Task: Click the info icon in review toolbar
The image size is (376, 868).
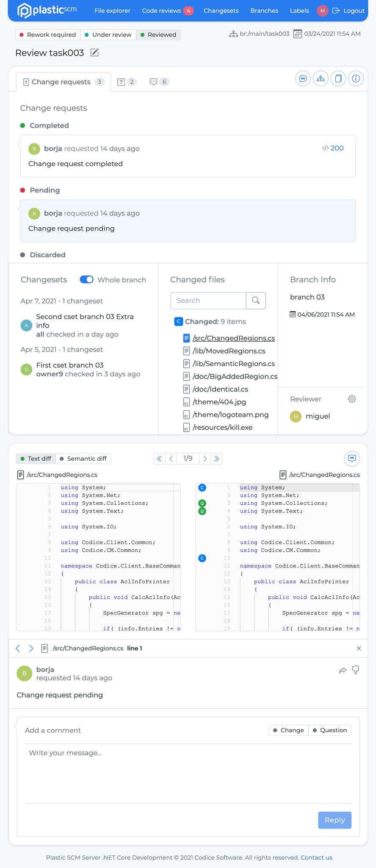Action: pos(356,78)
